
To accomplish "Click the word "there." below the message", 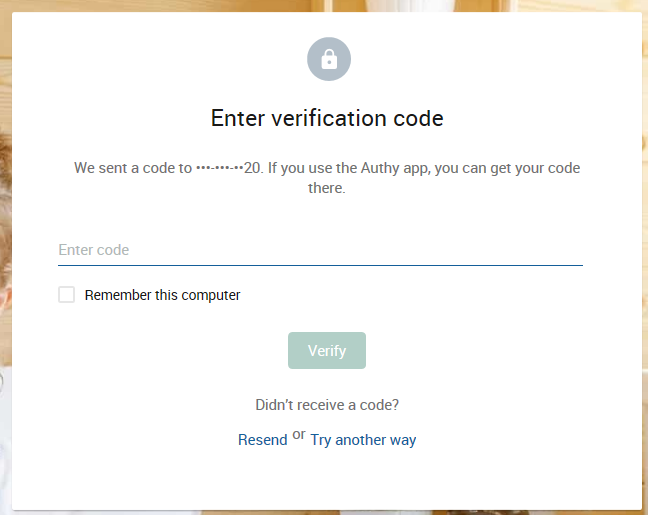I will pyautogui.click(x=327, y=188).
